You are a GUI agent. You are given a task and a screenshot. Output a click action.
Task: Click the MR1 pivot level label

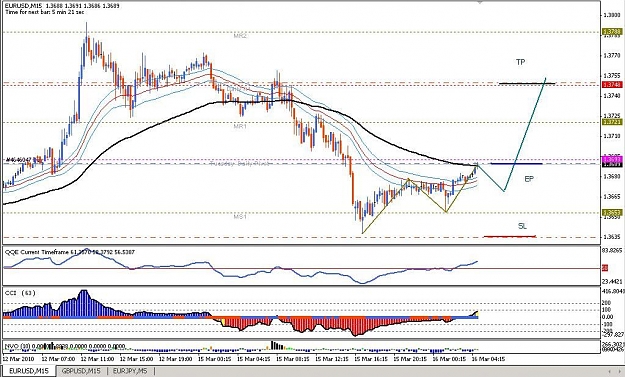coord(240,126)
